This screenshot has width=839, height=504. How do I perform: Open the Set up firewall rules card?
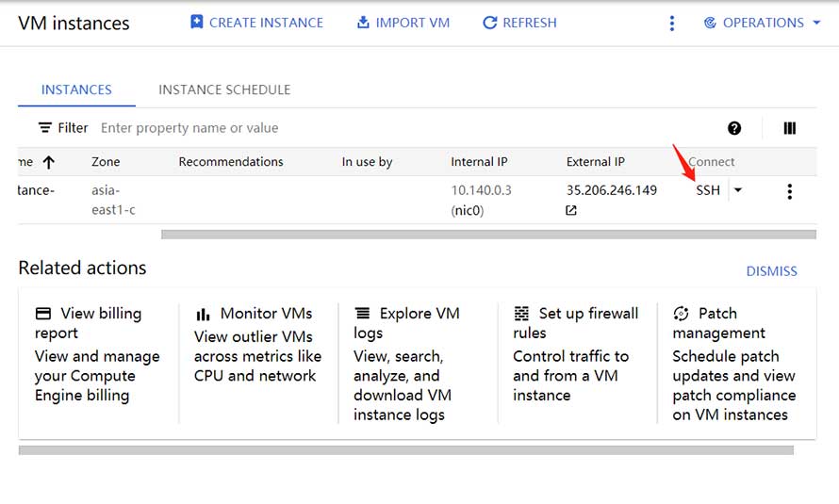tap(576, 354)
